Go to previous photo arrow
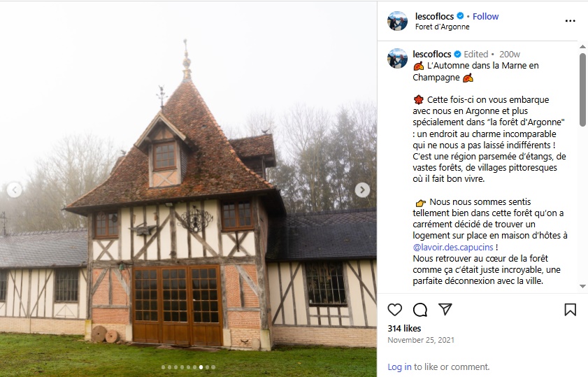588x377 pixels. [14, 190]
